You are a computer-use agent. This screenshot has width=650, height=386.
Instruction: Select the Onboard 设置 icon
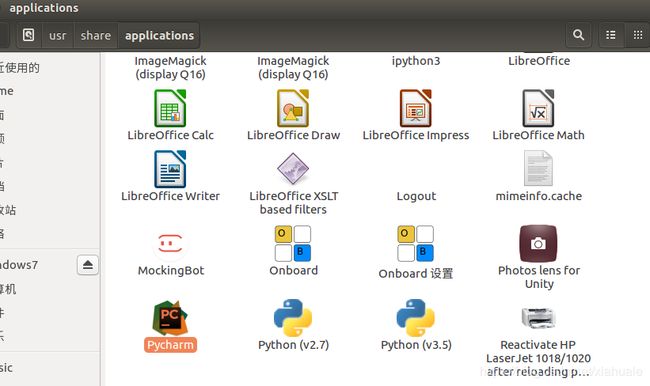pos(416,243)
